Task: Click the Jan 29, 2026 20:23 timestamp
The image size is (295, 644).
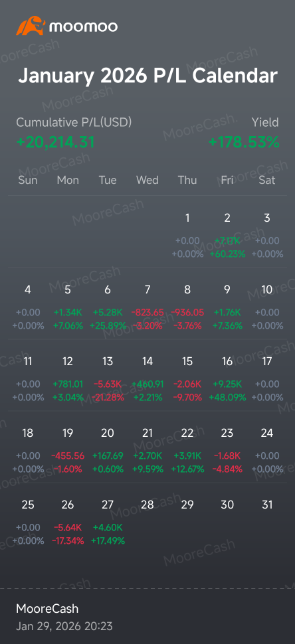Action: tap(64, 626)
